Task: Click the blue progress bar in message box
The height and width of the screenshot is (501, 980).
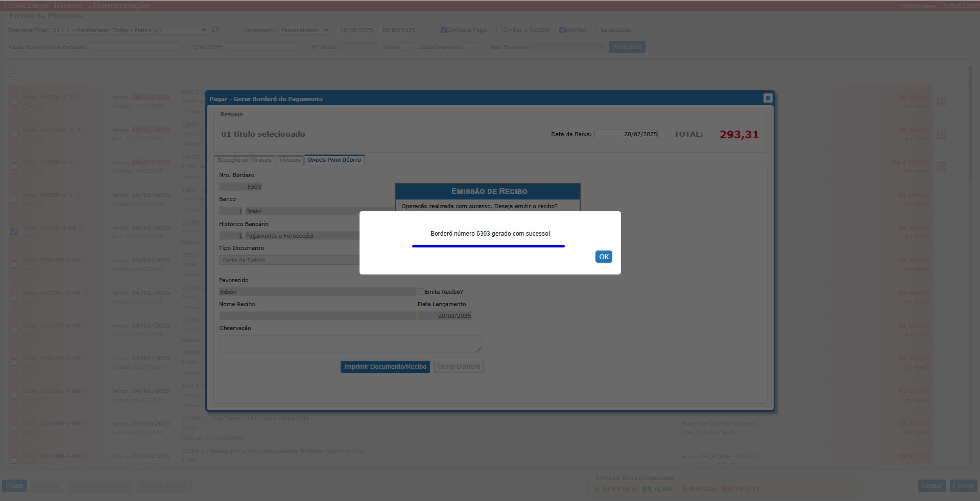Action: (x=488, y=246)
